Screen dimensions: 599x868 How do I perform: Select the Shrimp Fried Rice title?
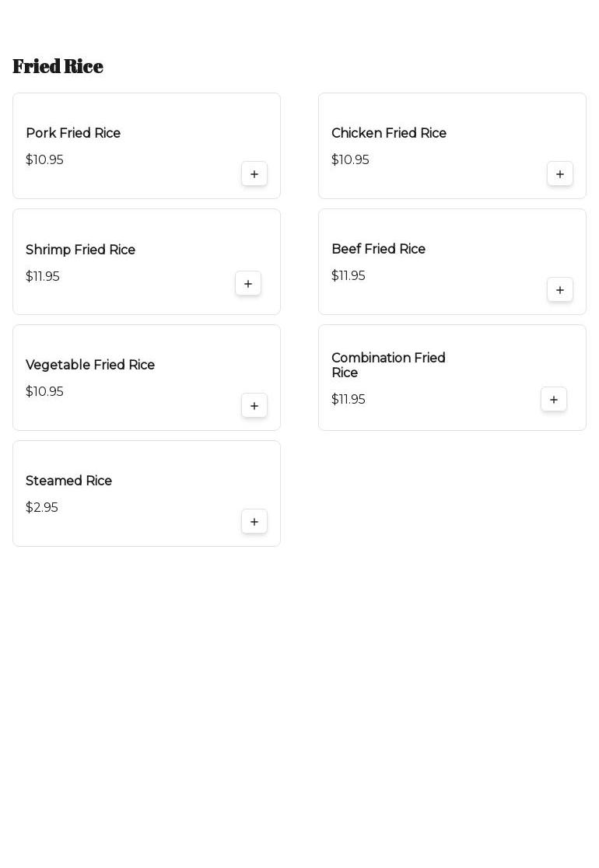click(80, 250)
